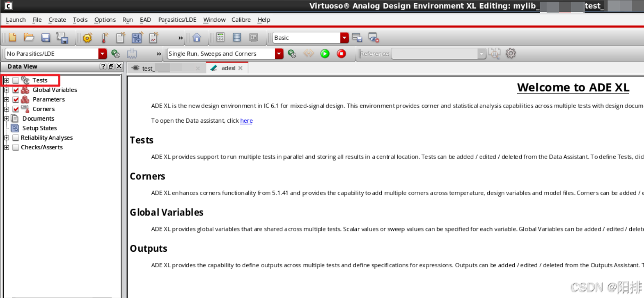This screenshot has height=298, width=644.
Task: Expand the Documents tree node
Action: point(7,119)
